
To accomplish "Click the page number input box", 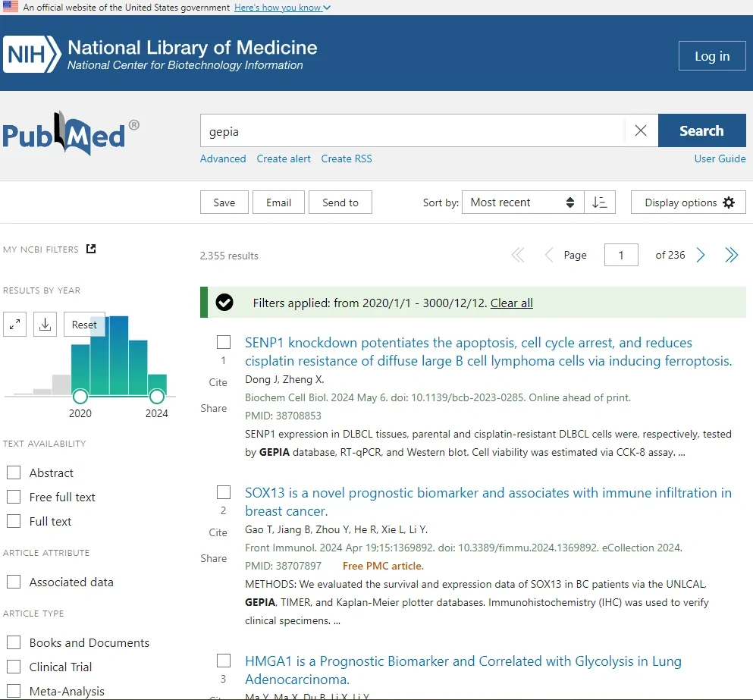I will point(621,255).
